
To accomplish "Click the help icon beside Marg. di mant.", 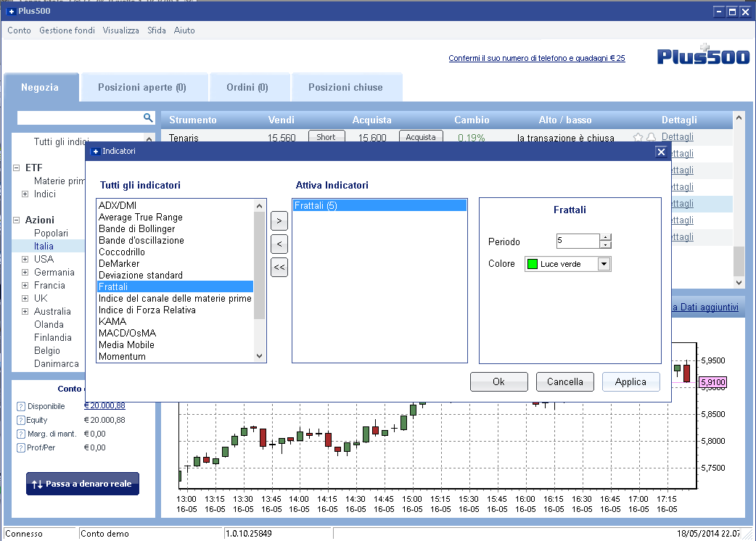I will 21,434.
